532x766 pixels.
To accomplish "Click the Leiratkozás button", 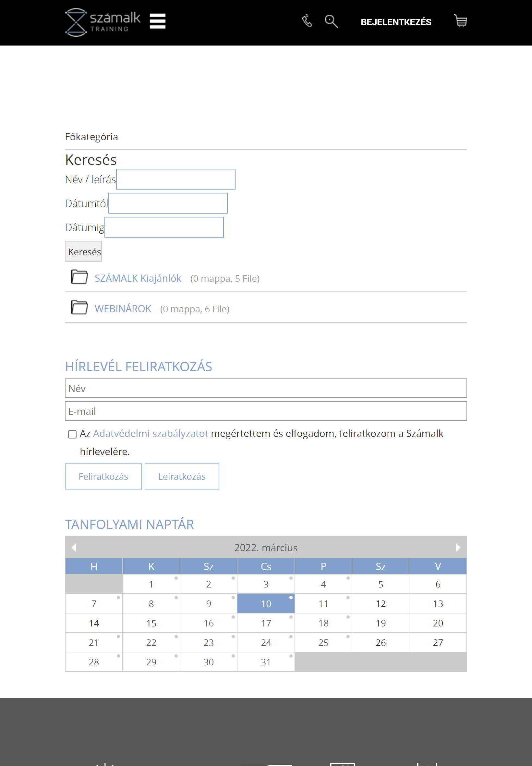I will tap(182, 476).
